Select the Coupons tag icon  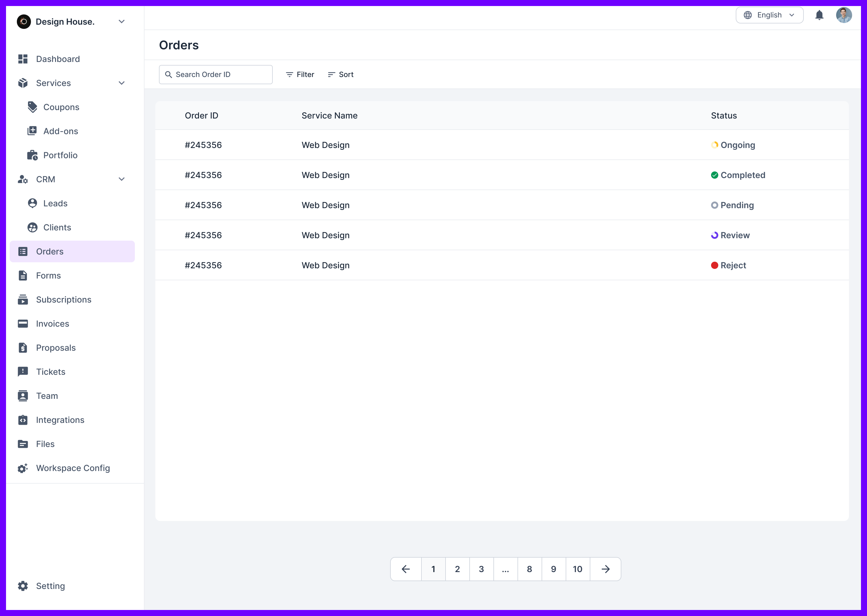point(32,106)
